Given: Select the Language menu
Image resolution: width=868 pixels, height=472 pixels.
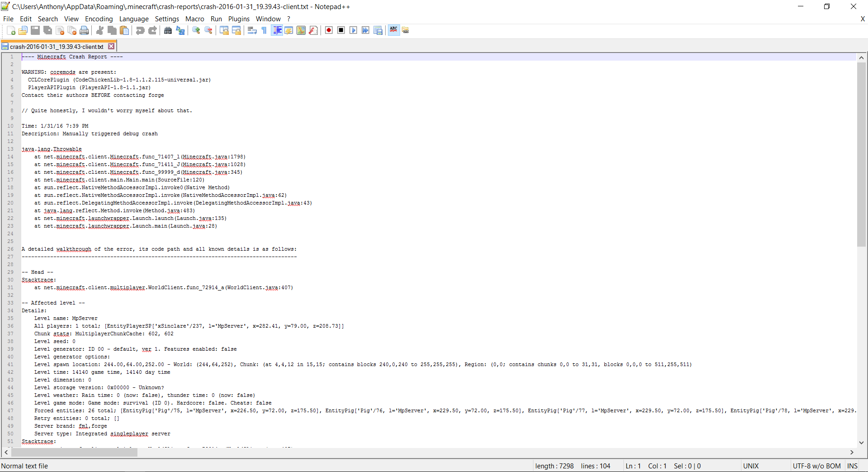Looking at the screenshot, I should [x=134, y=19].
